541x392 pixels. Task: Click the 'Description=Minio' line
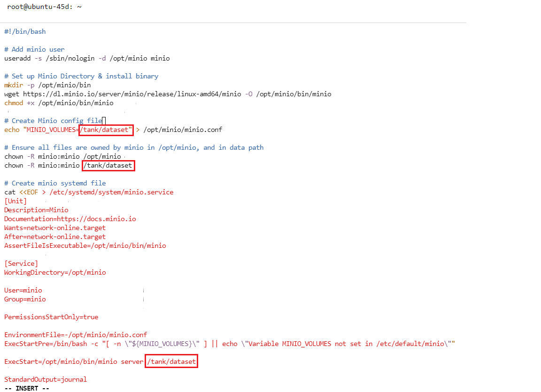(x=36, y=210)
